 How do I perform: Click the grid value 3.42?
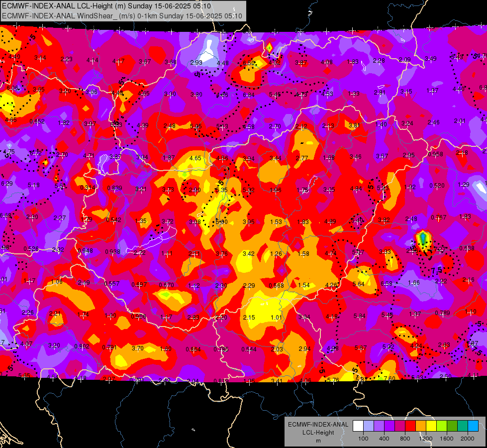point(249,254)
